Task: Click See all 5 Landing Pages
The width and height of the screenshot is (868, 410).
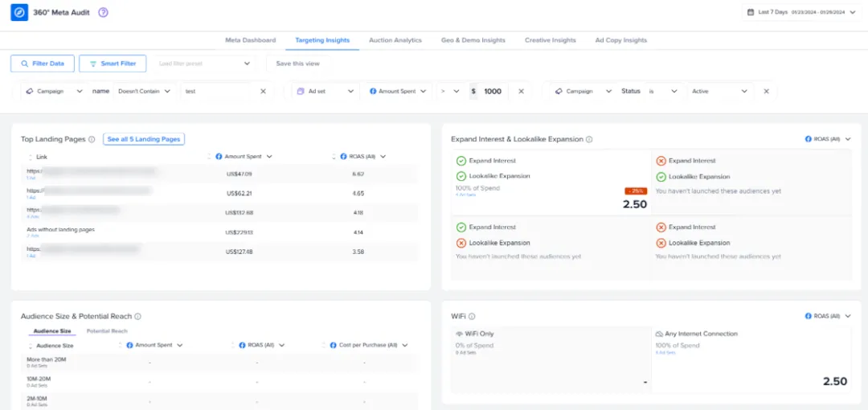Action: [144, 139]
